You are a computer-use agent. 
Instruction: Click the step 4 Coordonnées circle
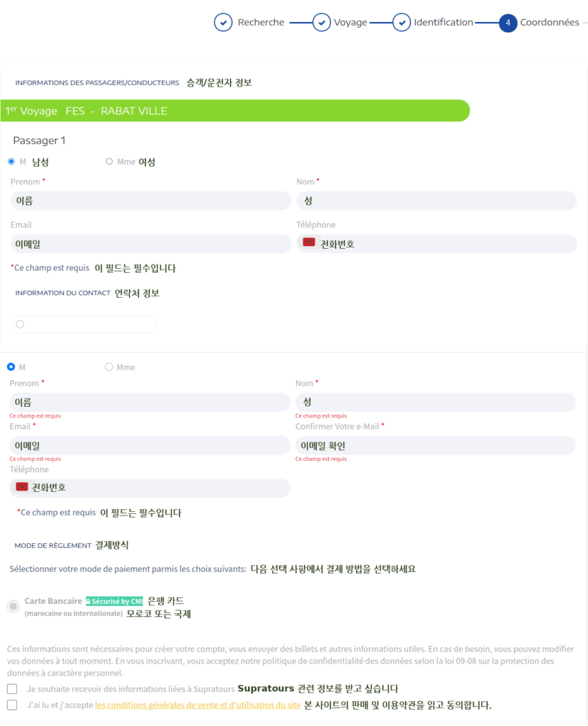(508, 23)
